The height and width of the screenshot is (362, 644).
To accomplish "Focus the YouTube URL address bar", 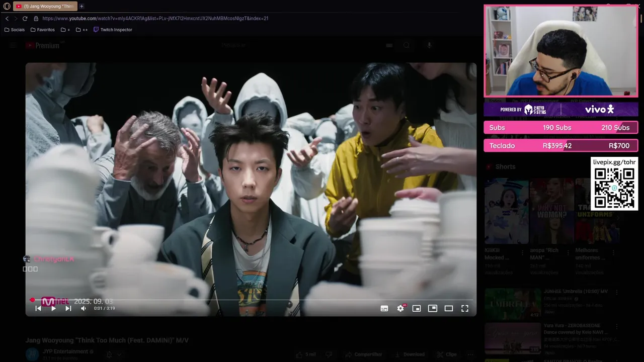I will [x=155, y=18].
